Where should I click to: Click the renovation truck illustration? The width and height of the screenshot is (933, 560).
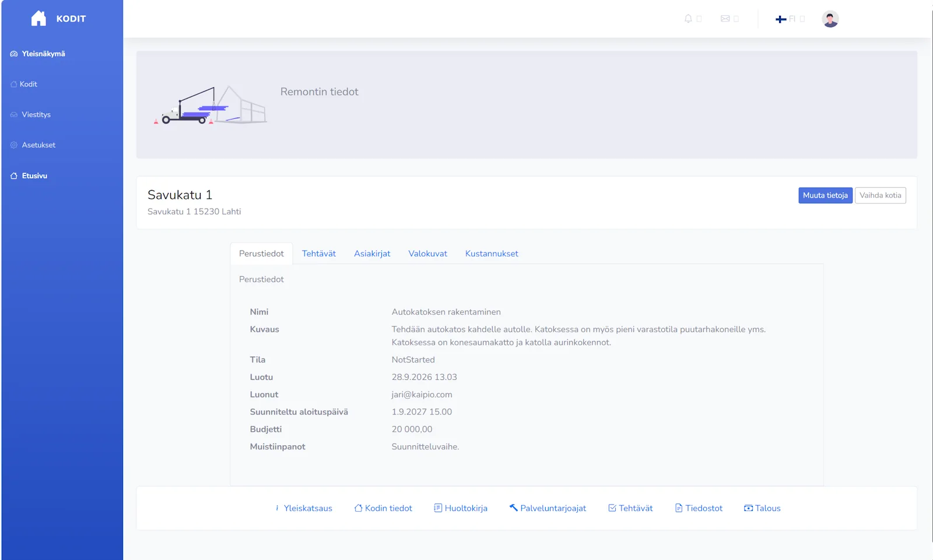point(211,105)
